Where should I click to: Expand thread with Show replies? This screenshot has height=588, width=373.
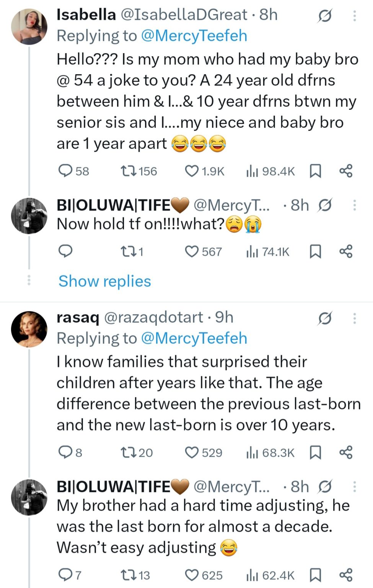105,281
